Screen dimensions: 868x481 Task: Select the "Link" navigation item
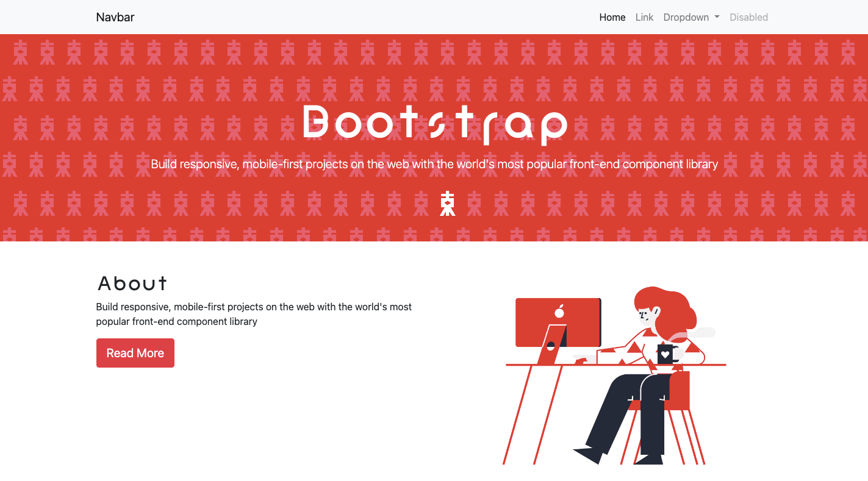pyautogui.click(x=644, y=17)
